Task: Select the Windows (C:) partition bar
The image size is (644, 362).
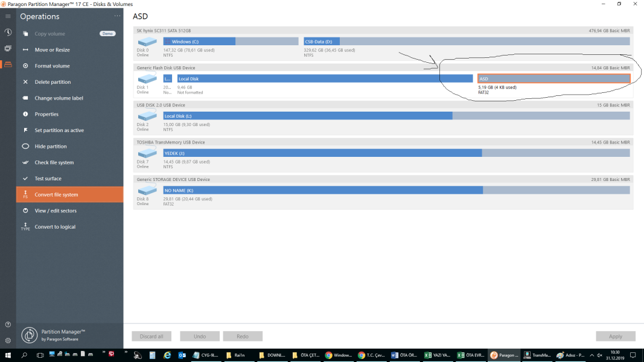Action: click(x=199, y=42)
